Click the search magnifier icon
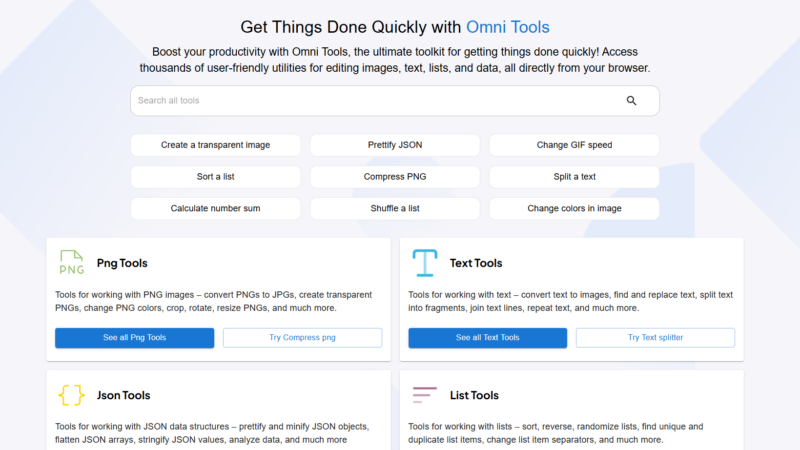This screenshot has height=450, width=800. tap(631, 101)
